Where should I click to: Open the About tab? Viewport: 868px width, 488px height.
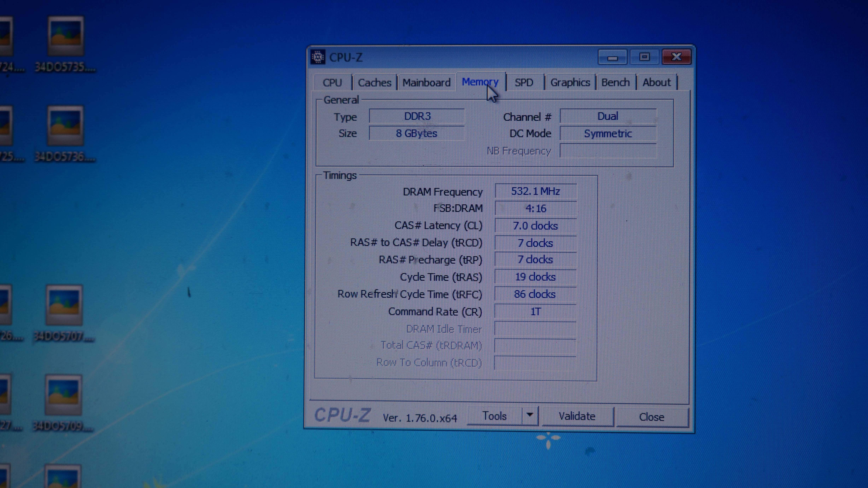[x=656, y=83]
